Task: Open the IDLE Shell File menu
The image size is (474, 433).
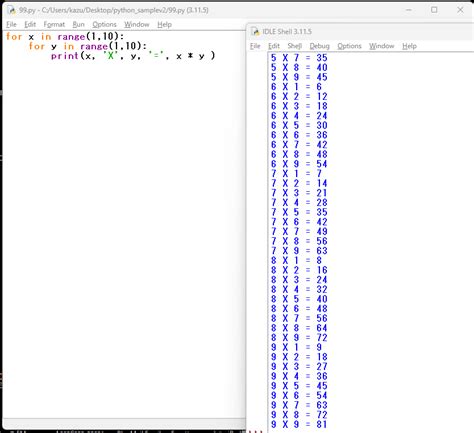Action: tap(255, 46)
